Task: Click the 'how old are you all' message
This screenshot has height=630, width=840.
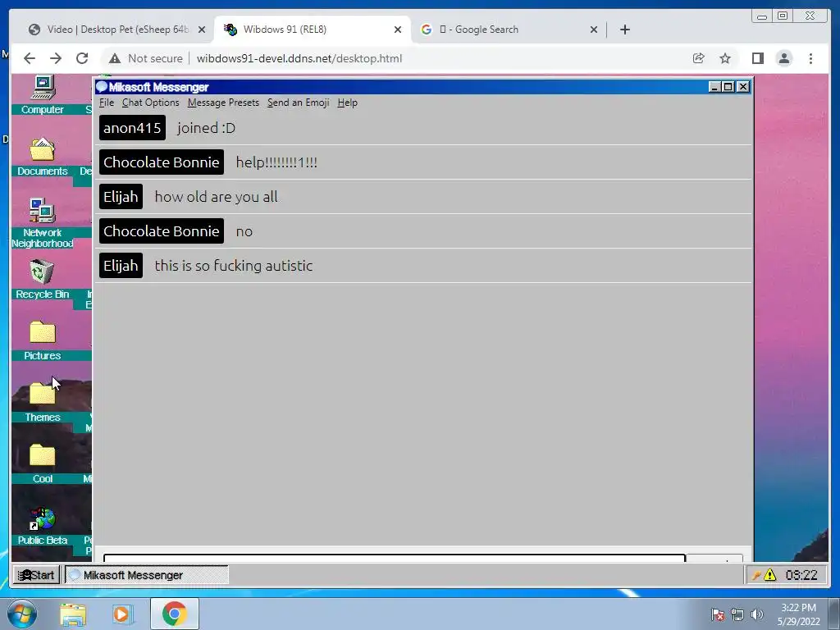Action: pos(217,197)
